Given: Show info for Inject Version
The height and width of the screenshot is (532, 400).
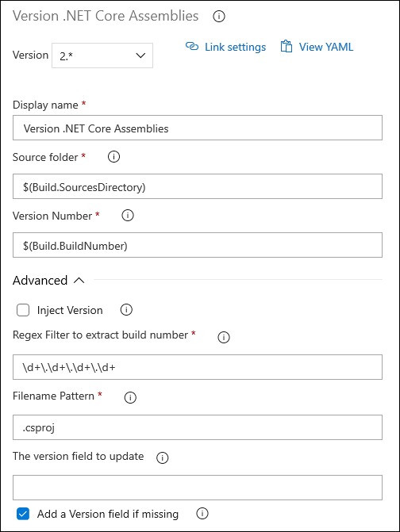Looking at the screenshot, I should [x=126, y=310].
